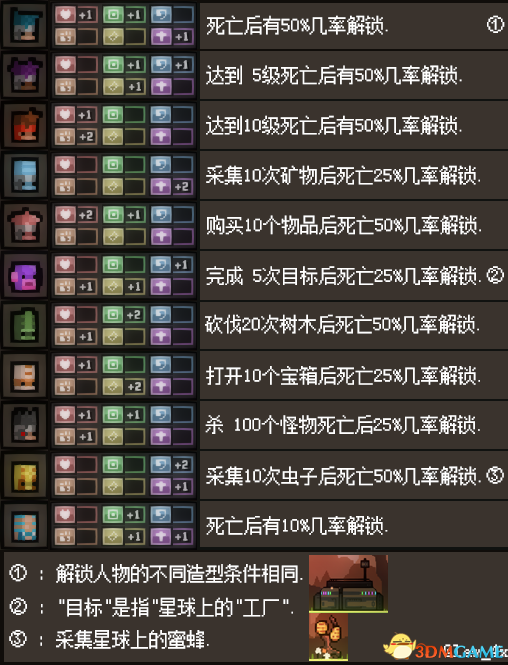Open the beehive tree thumbnail image
This screenshot has height=665, width=508.
[329, 637]
